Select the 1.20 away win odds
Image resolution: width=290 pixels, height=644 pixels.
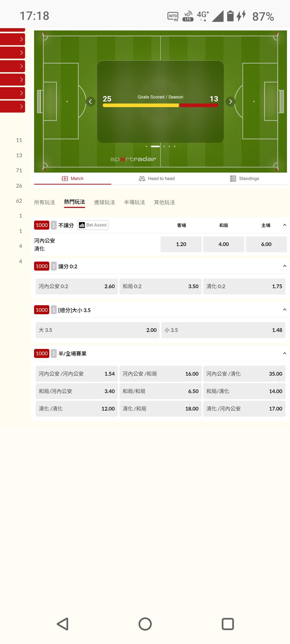pos(181,244)
